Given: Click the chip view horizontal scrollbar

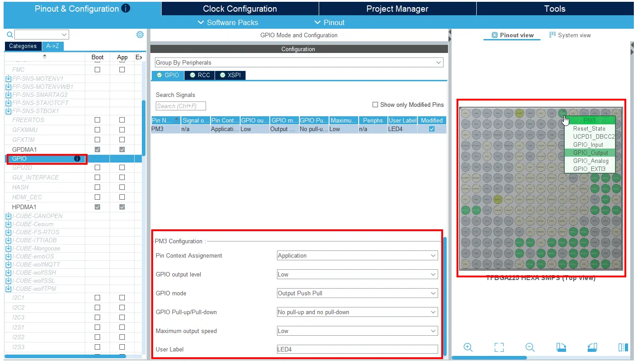Looking at the screenshot, I should 489,358.
